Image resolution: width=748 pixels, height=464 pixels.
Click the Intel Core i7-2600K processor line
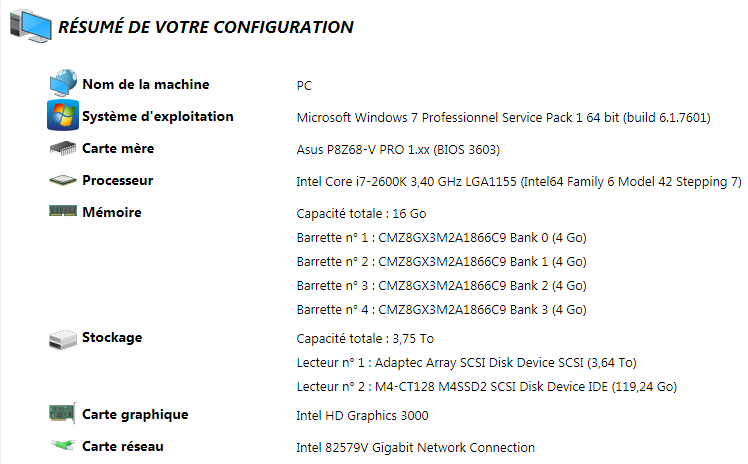point(519,182)
